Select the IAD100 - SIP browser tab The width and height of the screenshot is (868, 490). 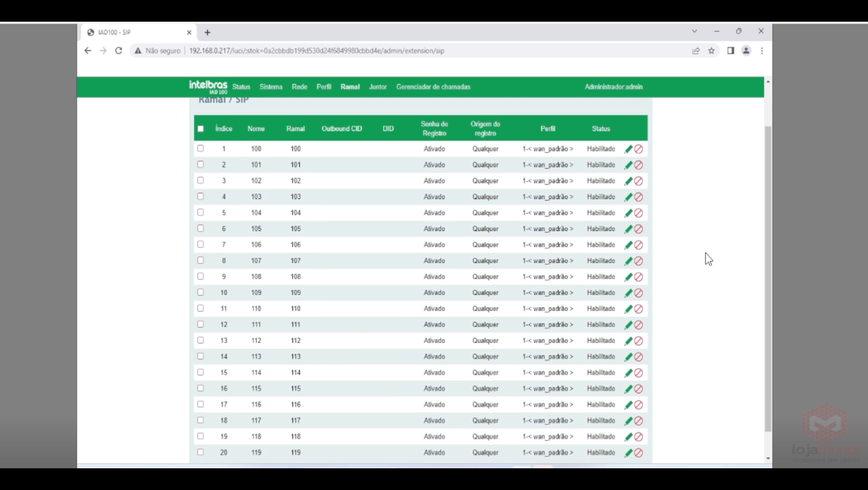click(139, 33)
